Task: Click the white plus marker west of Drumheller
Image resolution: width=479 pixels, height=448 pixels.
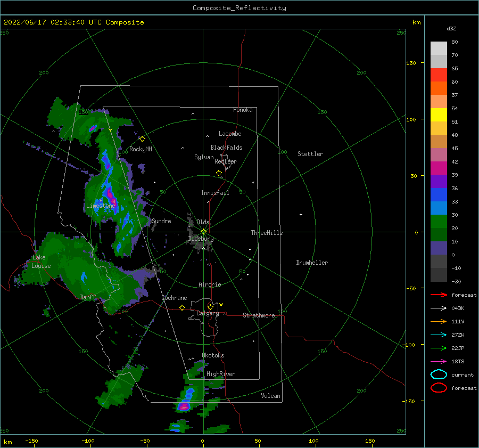Action: pos(301,214)
